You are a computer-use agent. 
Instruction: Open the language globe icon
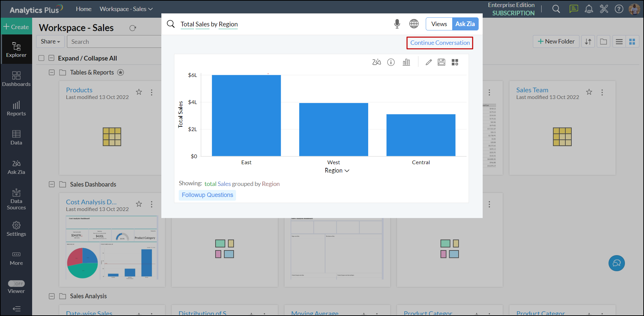[414, 24]
